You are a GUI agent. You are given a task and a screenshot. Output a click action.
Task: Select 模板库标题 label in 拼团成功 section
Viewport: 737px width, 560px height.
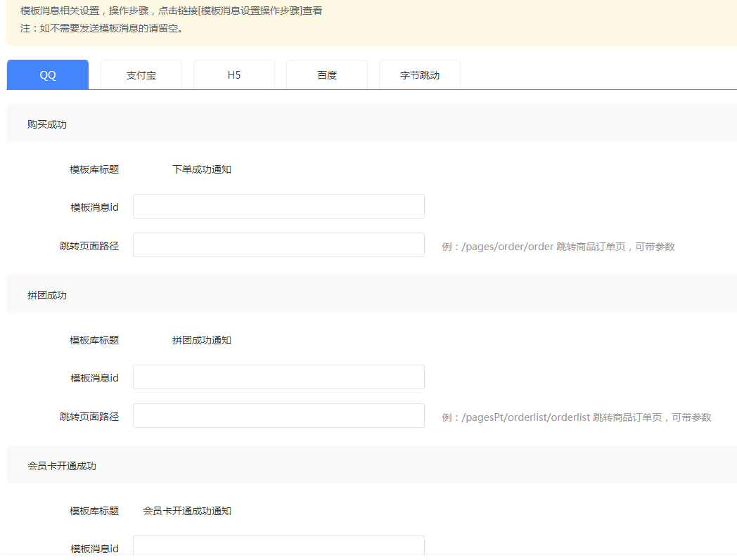[94, 340]
